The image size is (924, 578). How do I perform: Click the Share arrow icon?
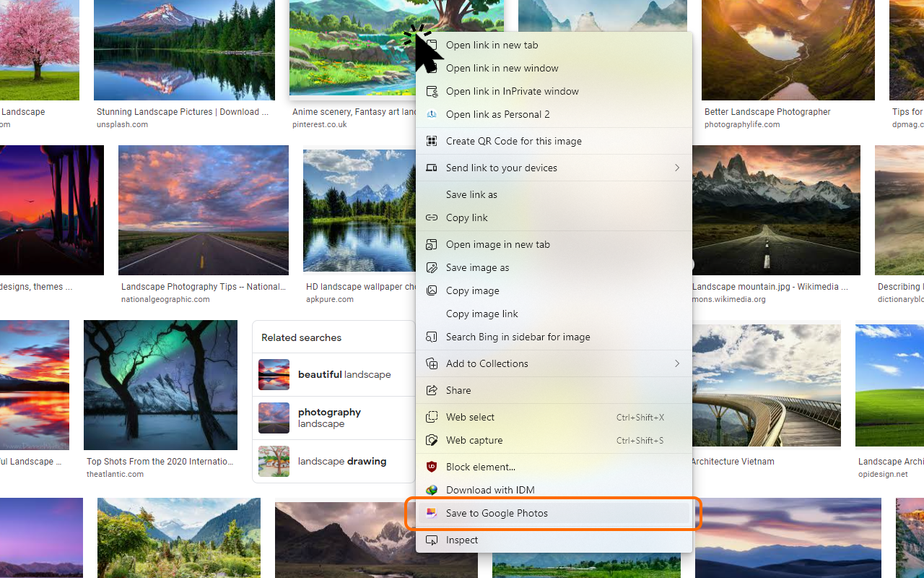click(x=432, y=390)
